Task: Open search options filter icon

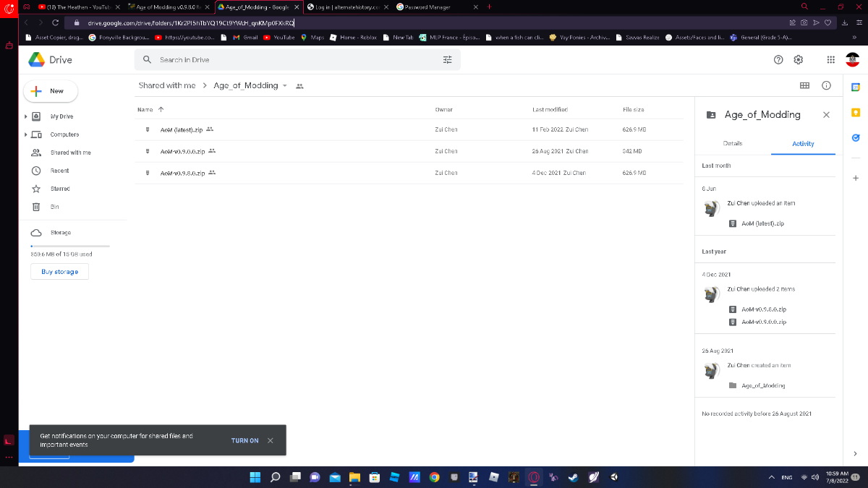Action: (x=447, y=60)
